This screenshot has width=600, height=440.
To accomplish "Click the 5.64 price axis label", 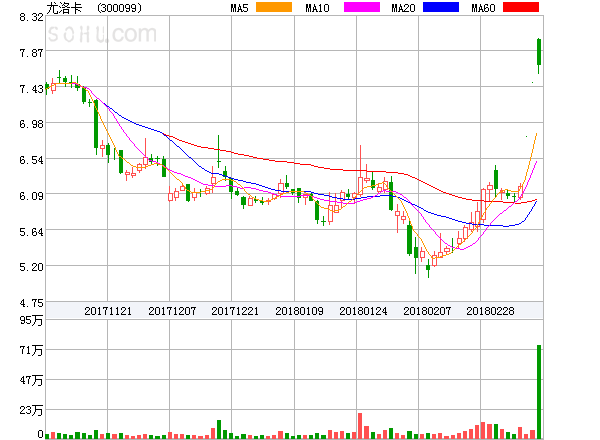I will [x=31, y=232].
